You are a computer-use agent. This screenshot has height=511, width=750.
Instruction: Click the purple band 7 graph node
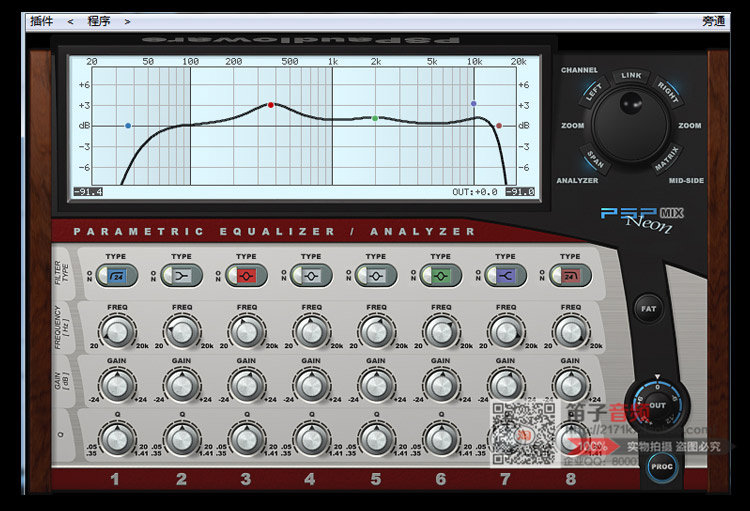474,103
